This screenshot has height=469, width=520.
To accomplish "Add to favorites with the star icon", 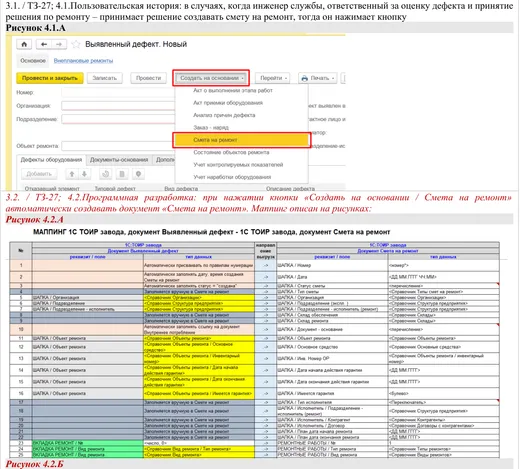I will [76, 44].
